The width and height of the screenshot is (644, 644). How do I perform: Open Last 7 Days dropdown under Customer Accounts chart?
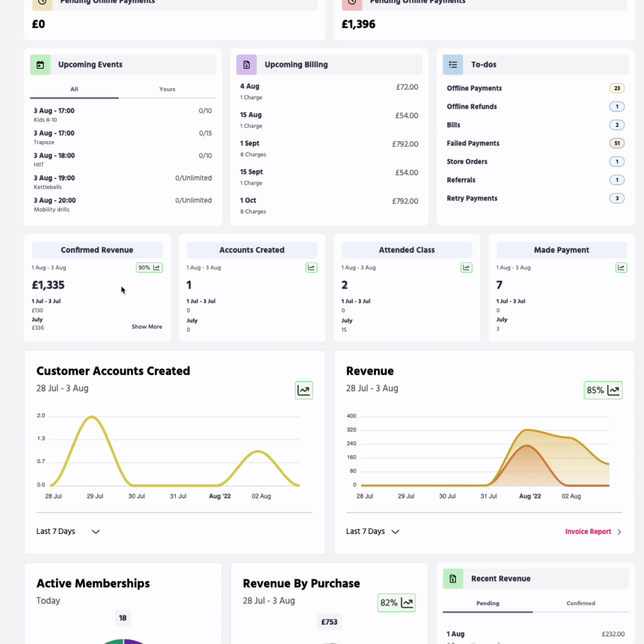pyautogui.click(x=68, y=531)
